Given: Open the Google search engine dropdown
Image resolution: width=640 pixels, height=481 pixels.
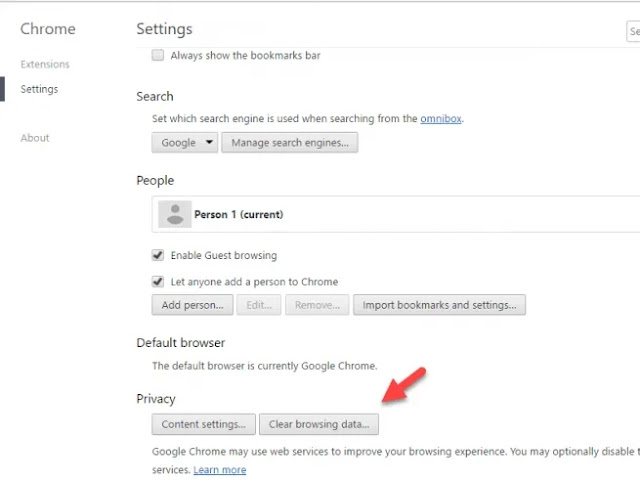Looking at the screenshot, I should click(x=185, y=143).
